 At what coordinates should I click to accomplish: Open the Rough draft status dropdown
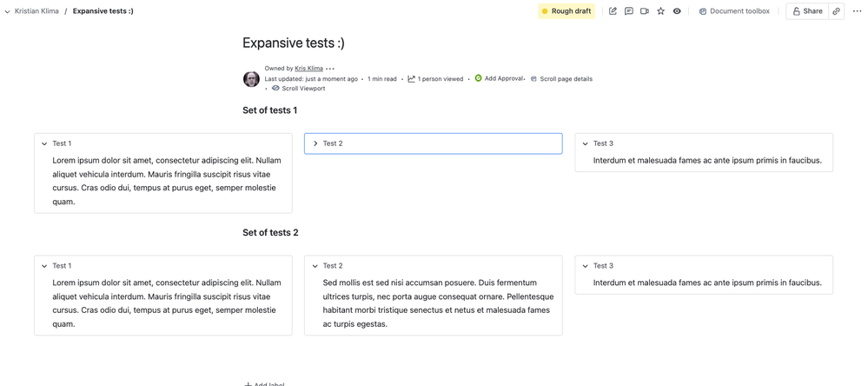[567, 11]
